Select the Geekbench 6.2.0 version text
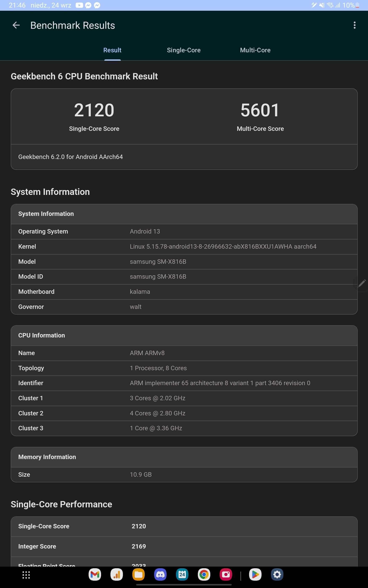This screenshot has width=368, height=588. click(71, 157)
